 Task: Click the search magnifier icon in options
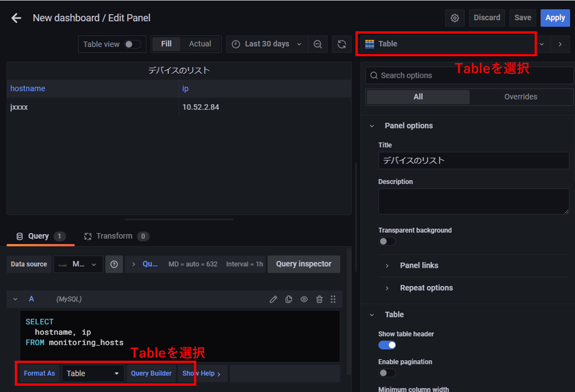374,75
